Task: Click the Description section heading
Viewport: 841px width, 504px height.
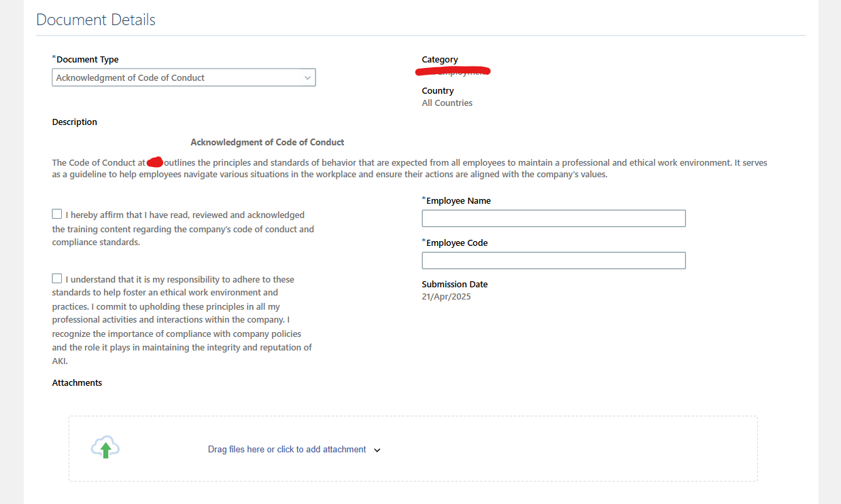Action: (74, 122)
